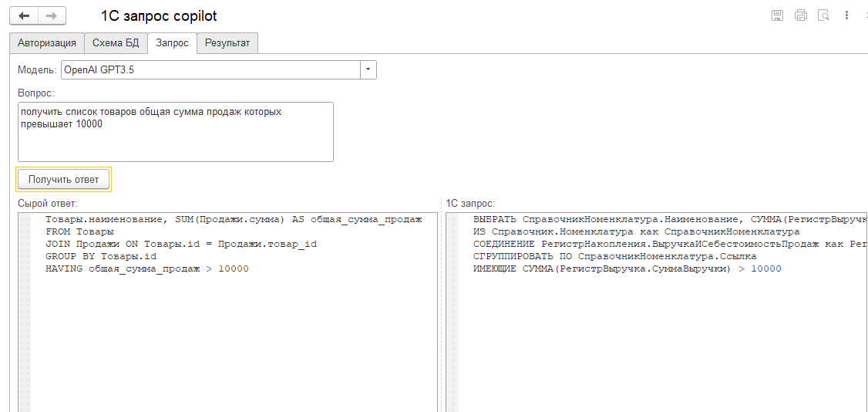The image size is (868, 412).
Task: Click the 1С запрос: label
Action: tap(470, 203)
